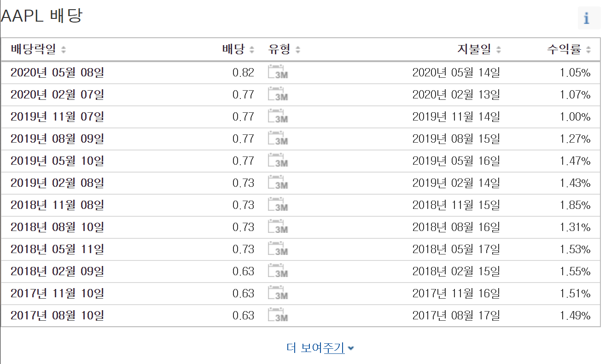
Task: Select ex-date cell 2018년 05월 11일
Action: [58, 249]
